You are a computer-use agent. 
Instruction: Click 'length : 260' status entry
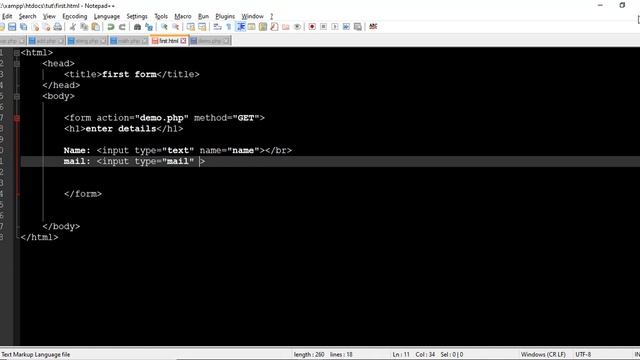309,355
